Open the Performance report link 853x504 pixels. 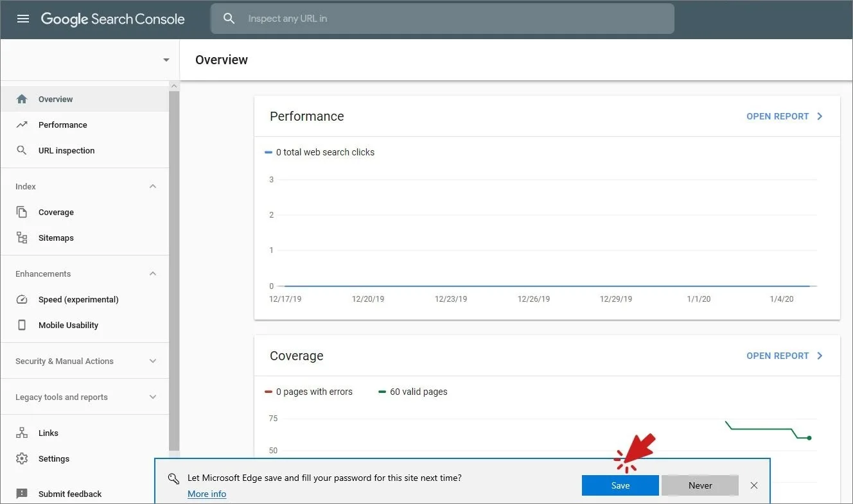coord(785,116)
